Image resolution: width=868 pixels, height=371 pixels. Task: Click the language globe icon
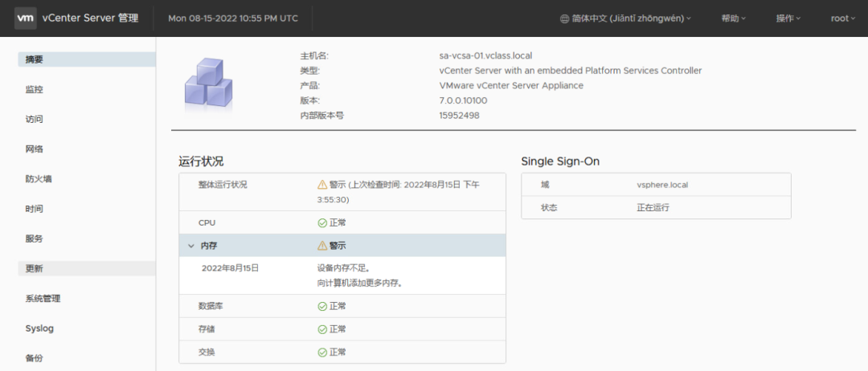click(x=563, y=18)
